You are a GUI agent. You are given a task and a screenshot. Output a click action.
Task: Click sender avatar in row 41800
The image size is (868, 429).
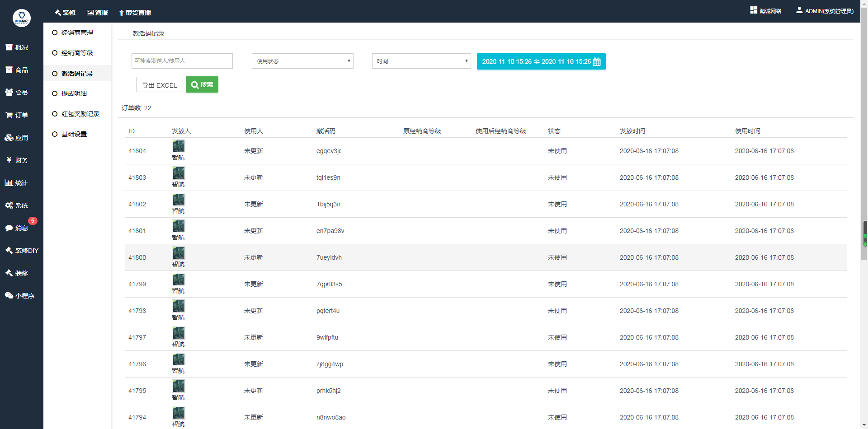pos(179,253)
